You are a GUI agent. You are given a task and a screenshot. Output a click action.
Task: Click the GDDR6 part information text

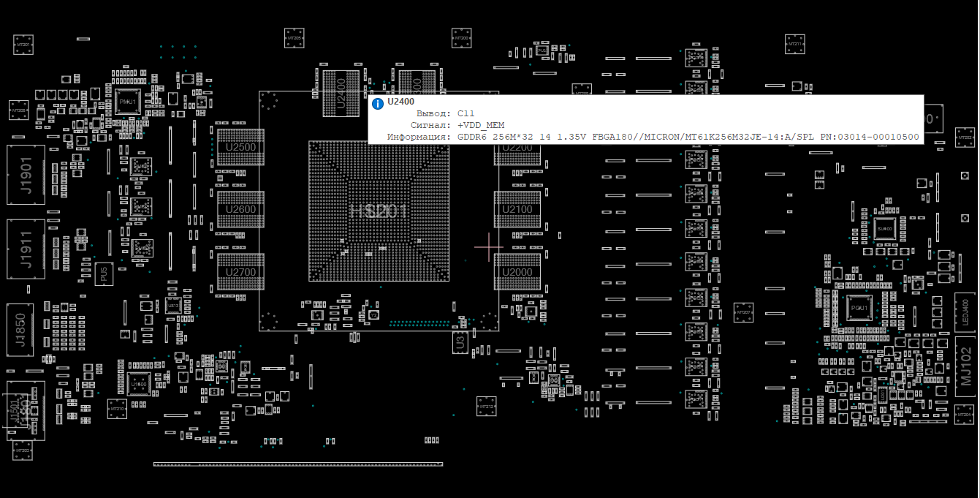pos(688,137)
